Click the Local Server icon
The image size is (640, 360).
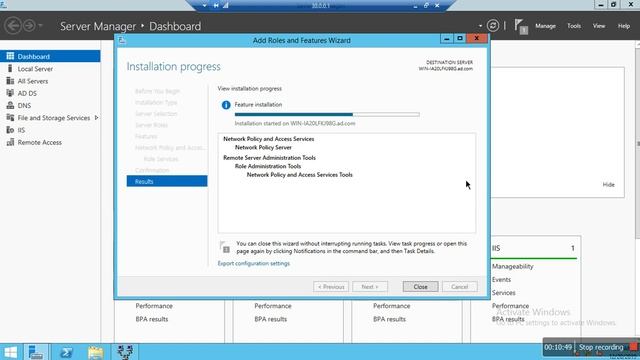tap(10, 69)
